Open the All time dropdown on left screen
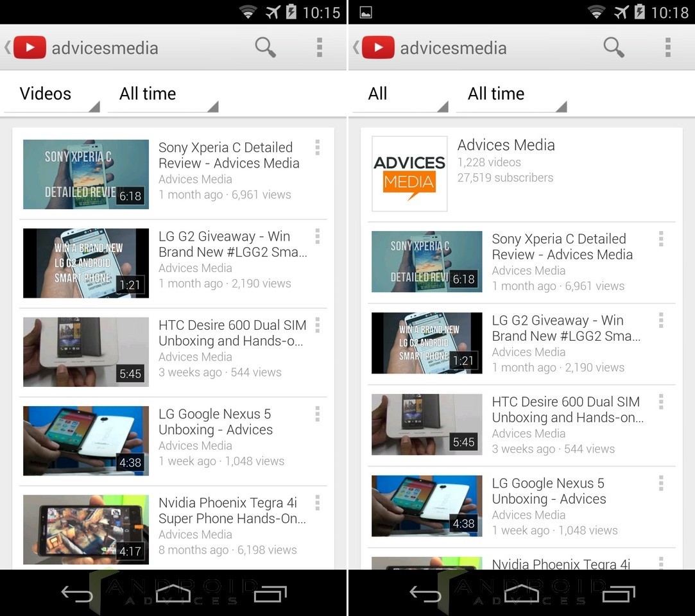The width and height of the screenshot is (695, 616). [x=164, y=94]
